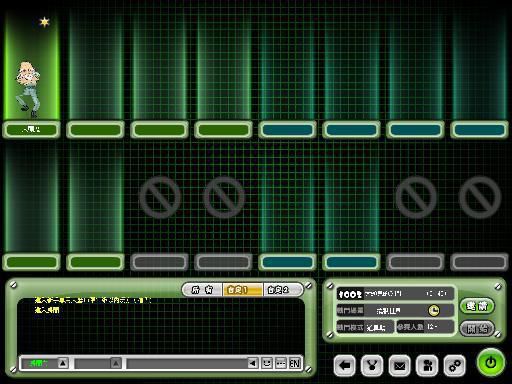Open the medal rankings icon

click(372, 366)
